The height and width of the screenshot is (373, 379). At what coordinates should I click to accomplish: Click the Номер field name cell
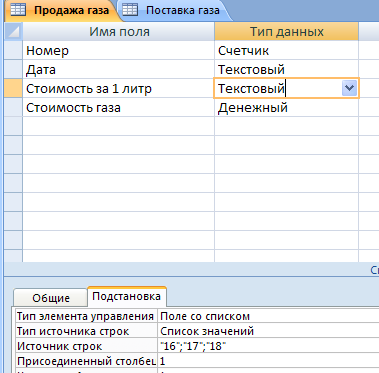coord(118,51)
